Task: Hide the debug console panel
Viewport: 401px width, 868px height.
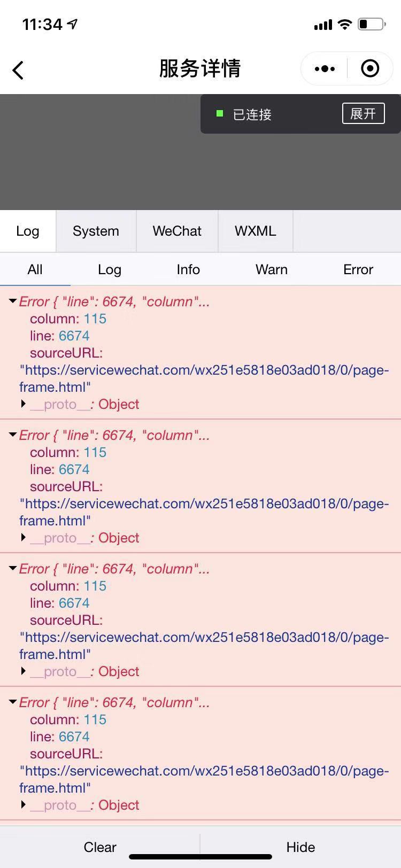Action: [300, 847]
